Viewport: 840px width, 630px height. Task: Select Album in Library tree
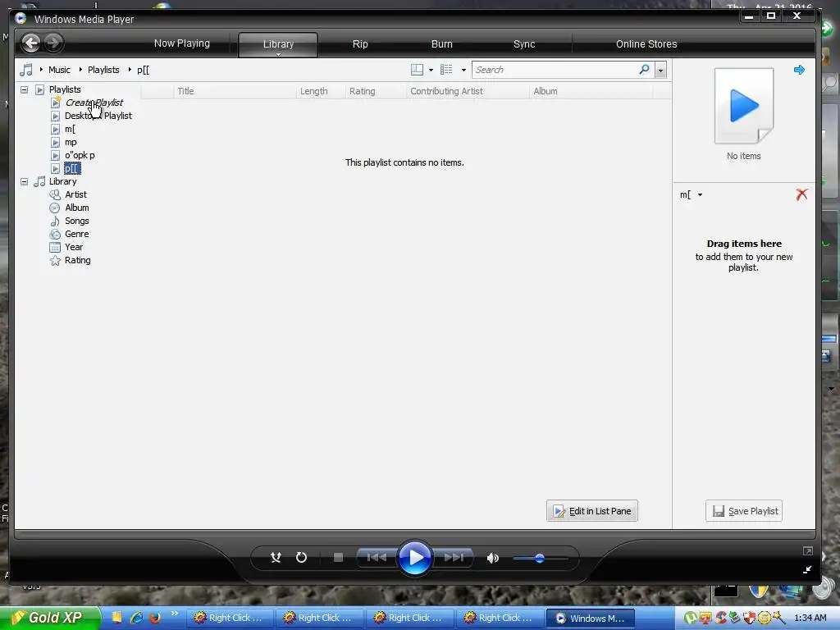point(76,208)
